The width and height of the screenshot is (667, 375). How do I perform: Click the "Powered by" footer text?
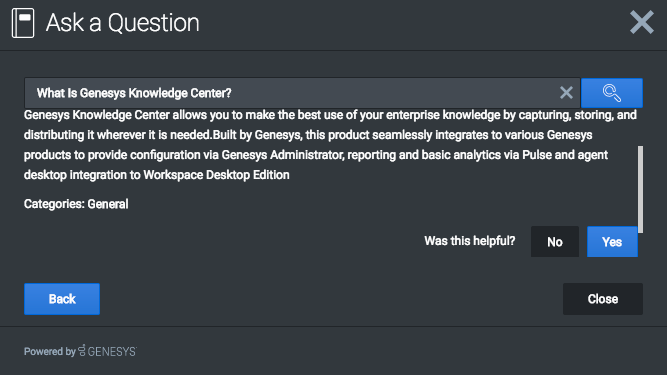(x=50, y=352)
